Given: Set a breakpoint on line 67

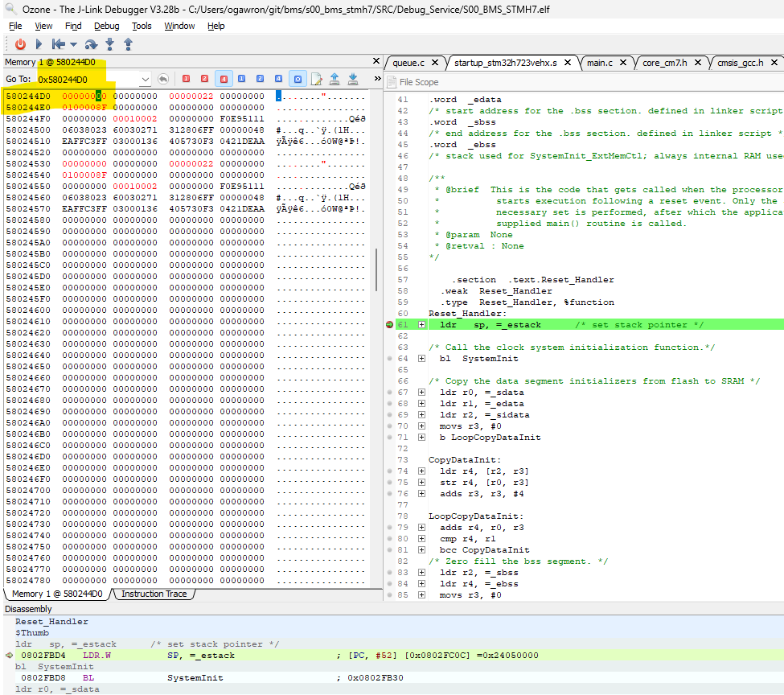Looking at the screenshot, I should tap(389, 393).
